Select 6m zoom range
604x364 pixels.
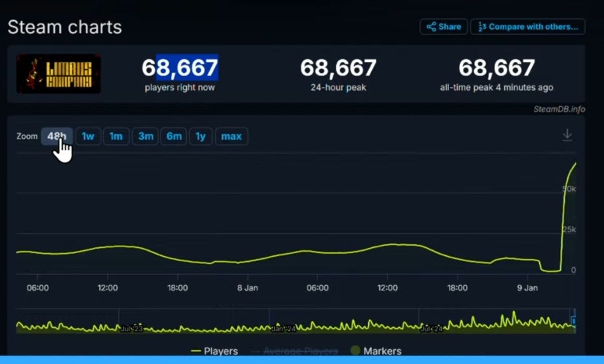(x=174, y=136)
